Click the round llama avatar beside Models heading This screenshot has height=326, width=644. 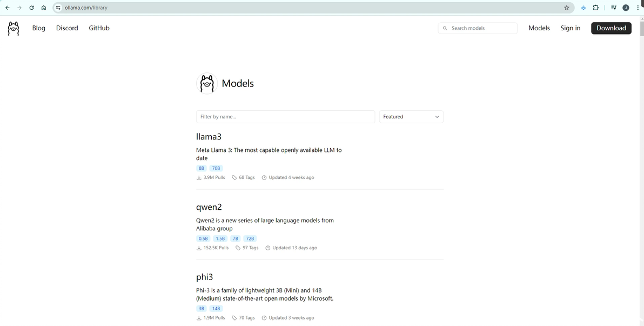click(x=207, y=83)
